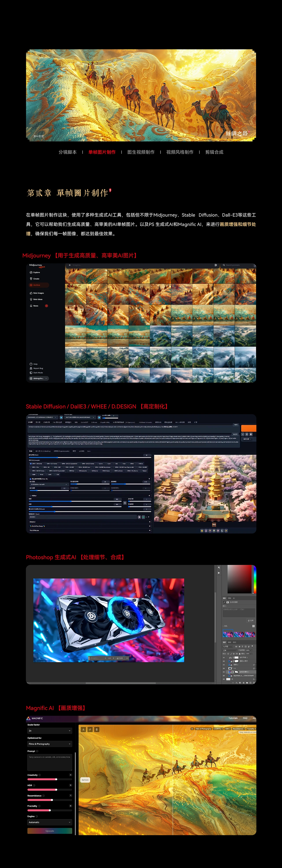
Task: Click the Magnific Upscale button
Action: click(50, 831)
